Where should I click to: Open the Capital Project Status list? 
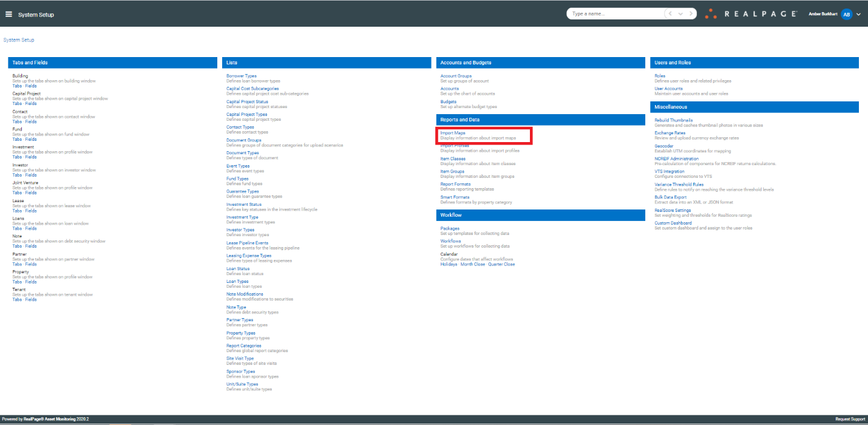(247, 101)
